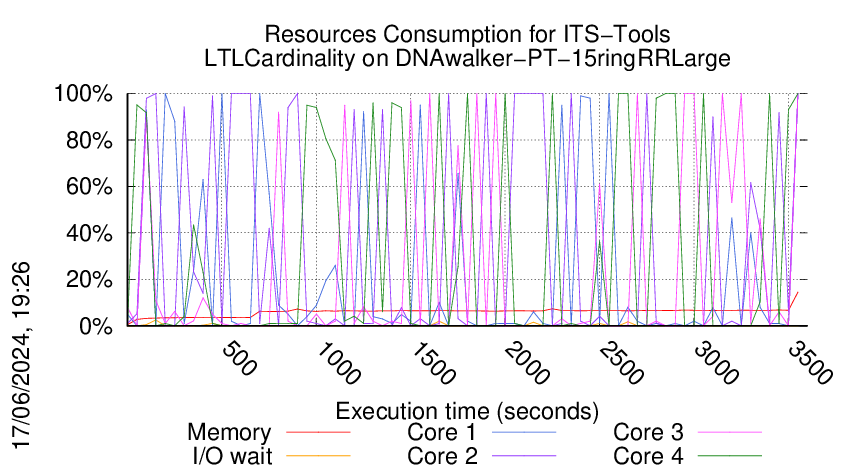Click the 2000 x-axis tick label
Image resolution: width=850 pixels, height=475 pixels.
526,363
